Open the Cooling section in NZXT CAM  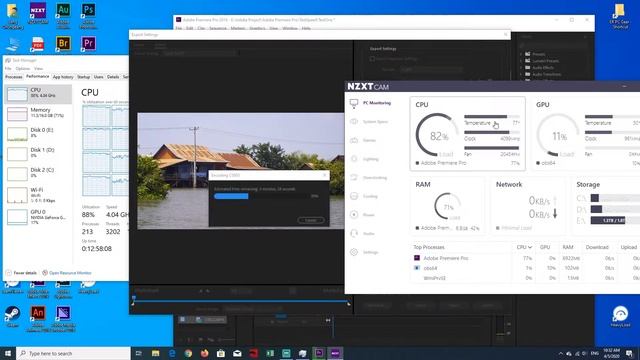[x=364, y=196]
